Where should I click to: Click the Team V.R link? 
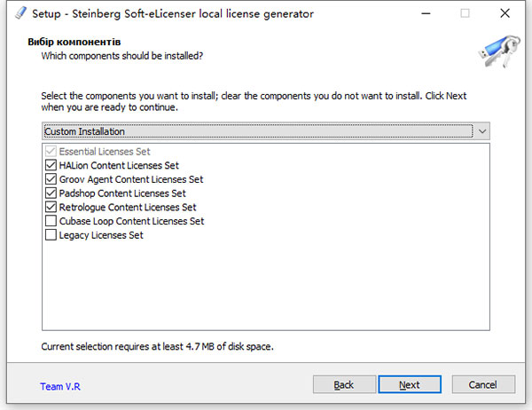[59, 387]
